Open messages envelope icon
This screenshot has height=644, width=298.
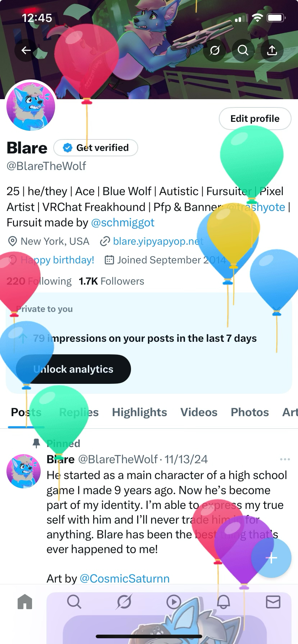(x=273, y=602)
